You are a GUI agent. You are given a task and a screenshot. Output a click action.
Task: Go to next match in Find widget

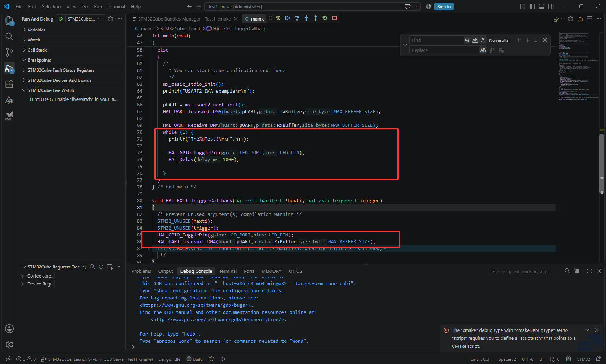pos(527,40)
